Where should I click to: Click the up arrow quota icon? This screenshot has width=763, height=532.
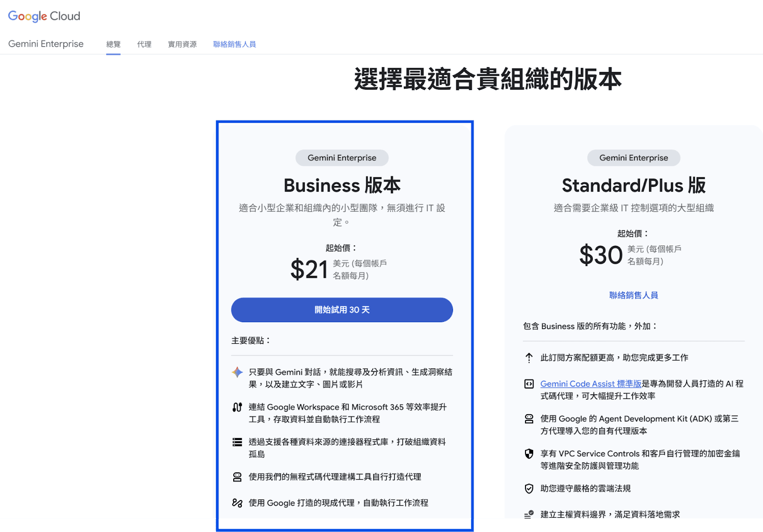529,358
